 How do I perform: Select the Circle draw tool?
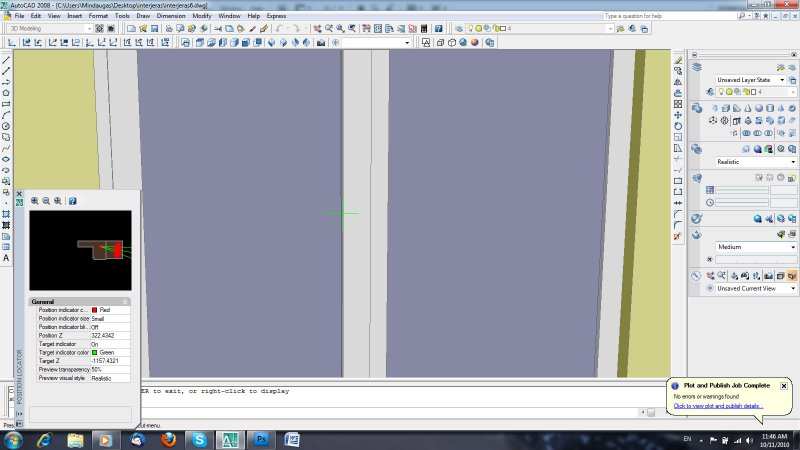pos(6,126)
